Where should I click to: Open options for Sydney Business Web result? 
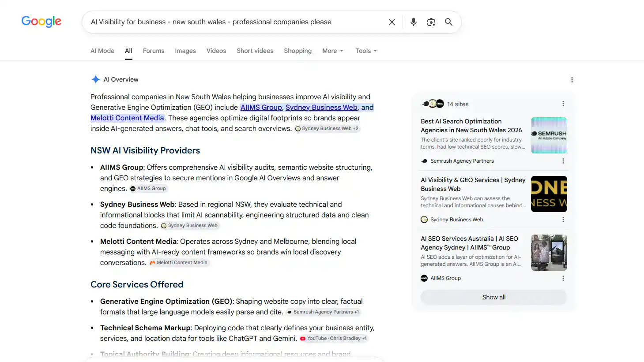[563, 220]
